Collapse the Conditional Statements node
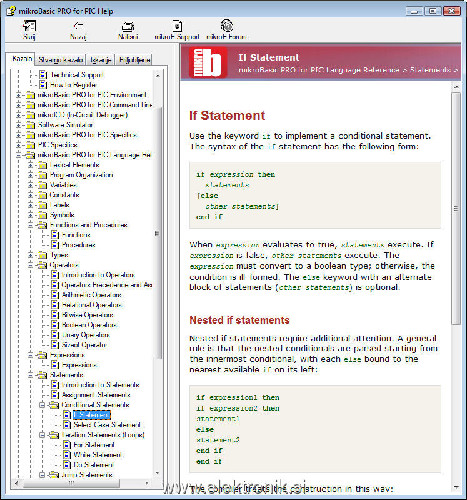 42,405
